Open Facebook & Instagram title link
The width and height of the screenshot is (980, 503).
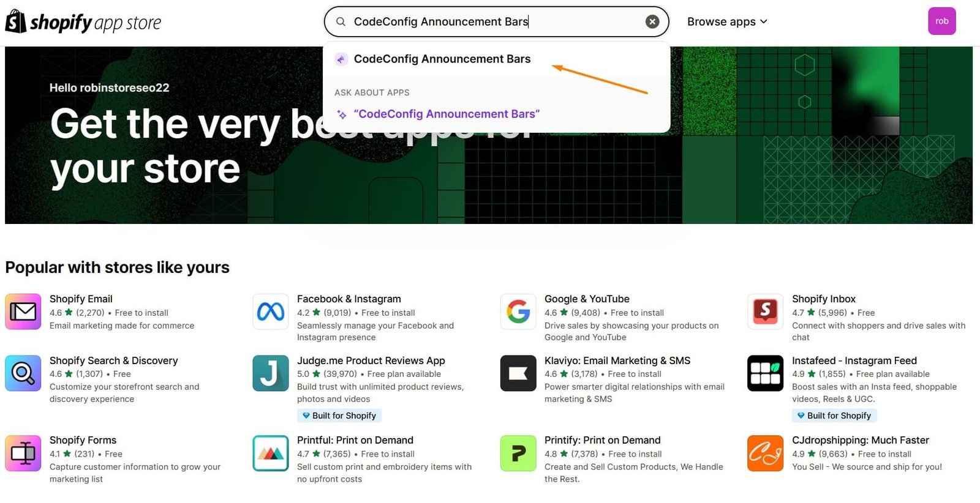click(349, 299)
